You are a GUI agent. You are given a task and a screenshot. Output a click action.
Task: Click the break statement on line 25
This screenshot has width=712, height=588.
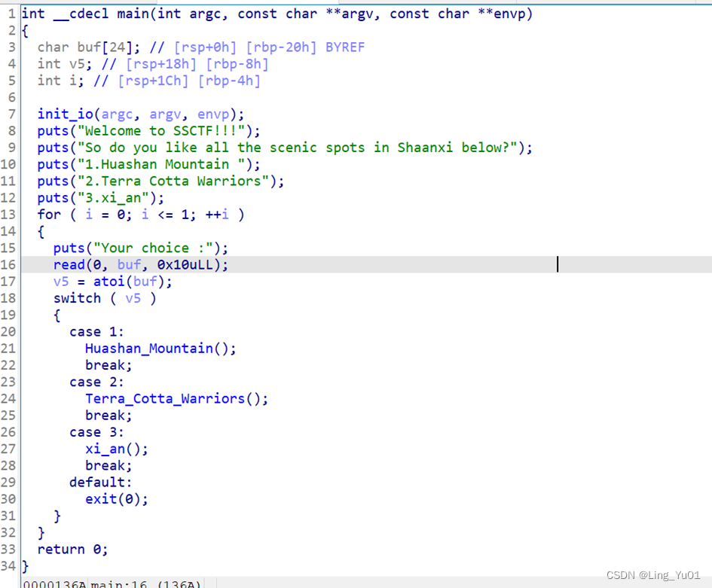(x=108, y=416)
